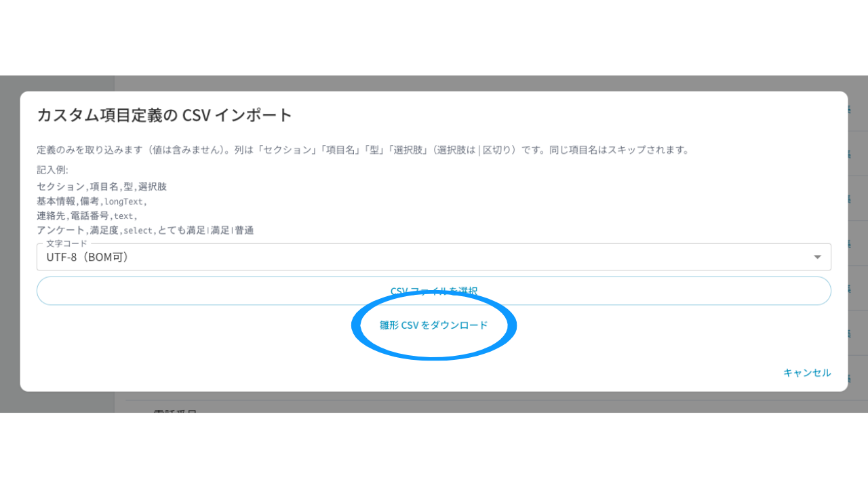This screenshot has width=868, height=488.
Task: Click the カスタム項目定義の CSV インポート dialog title
Action: 164,115
